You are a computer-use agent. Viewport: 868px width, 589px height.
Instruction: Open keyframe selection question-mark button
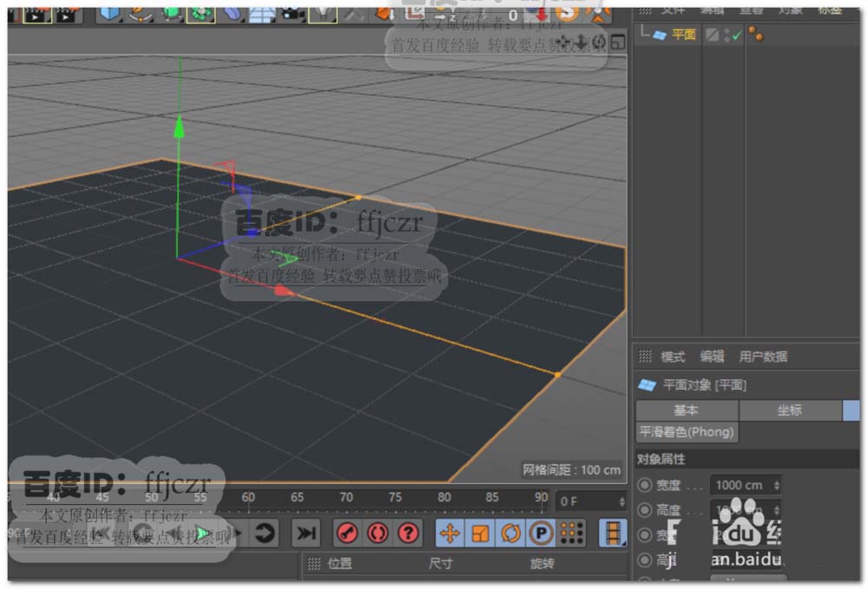[x=408, y=533]
